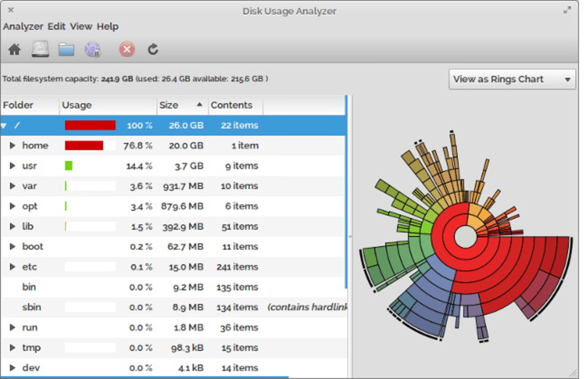
Task: Open the View as Rings Chart dropdown
Action: (512, 79)
